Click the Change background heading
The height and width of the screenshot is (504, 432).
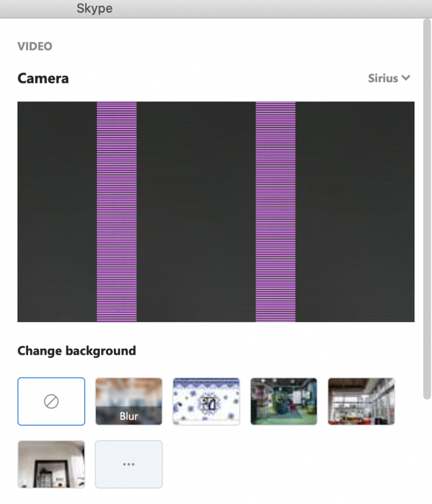pyautogui.click(x=76, y=351)
